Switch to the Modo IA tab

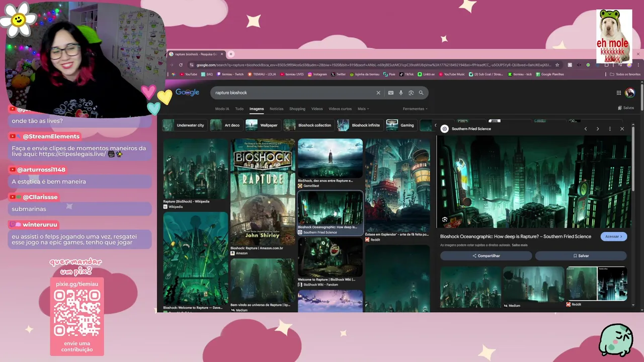click(222, 109)
